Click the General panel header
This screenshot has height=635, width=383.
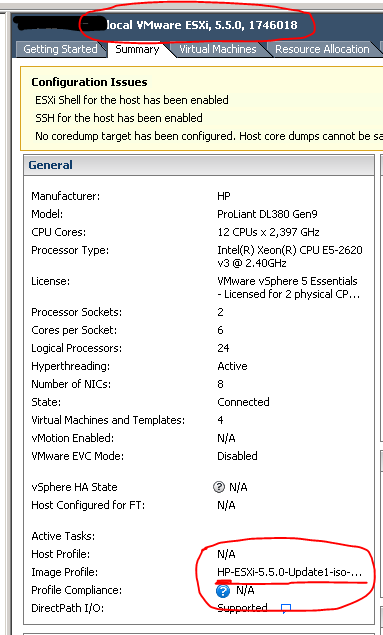click(199, 165)
